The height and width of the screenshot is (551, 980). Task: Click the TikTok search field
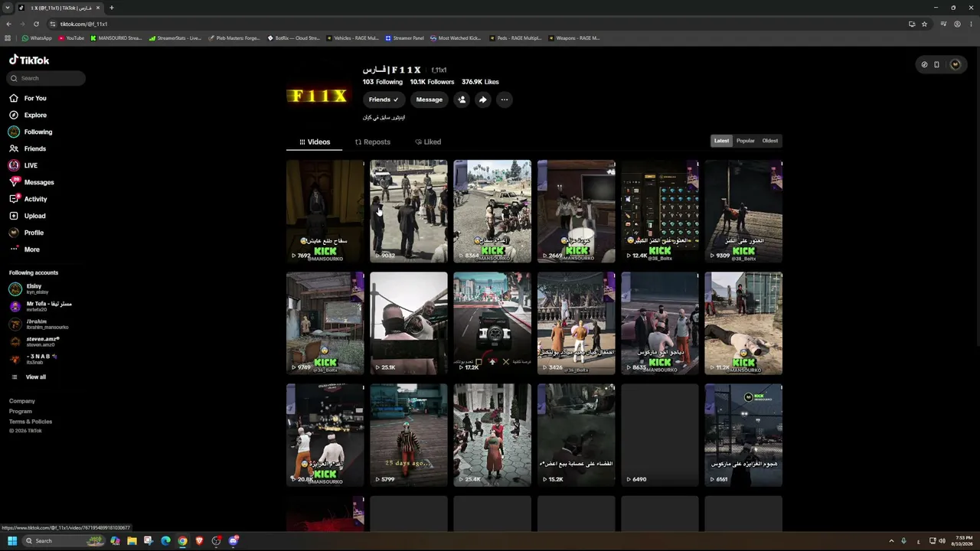47,78
